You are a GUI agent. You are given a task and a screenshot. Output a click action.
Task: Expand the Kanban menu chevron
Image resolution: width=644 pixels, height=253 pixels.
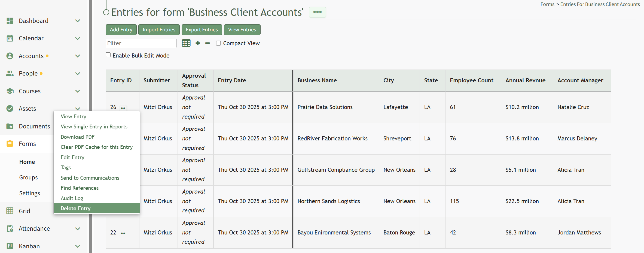[78, 246]
